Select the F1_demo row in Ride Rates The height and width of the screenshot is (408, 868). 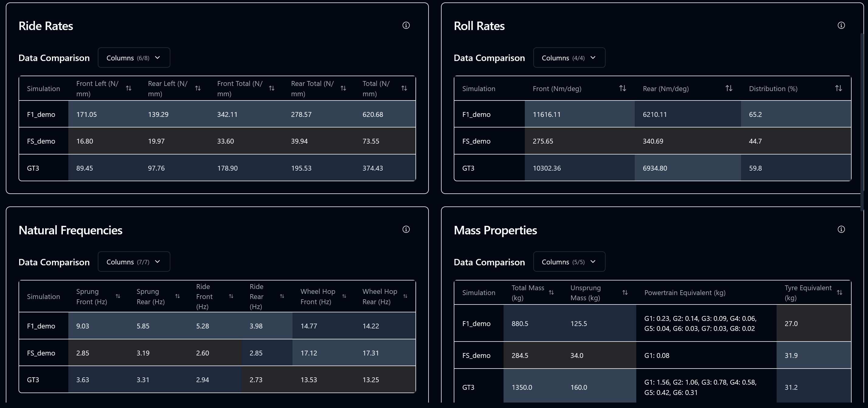41,114
